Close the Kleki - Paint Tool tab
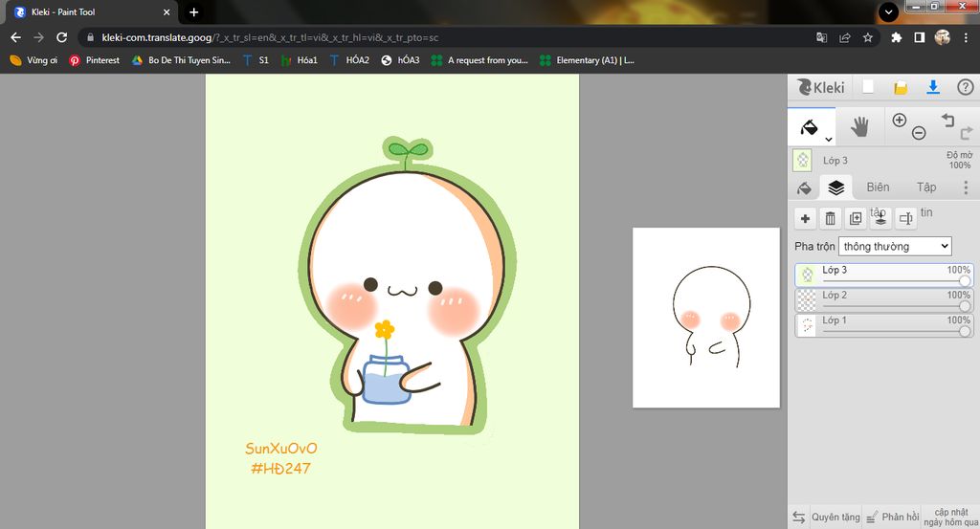980x529 pixels. click(167, 11)
